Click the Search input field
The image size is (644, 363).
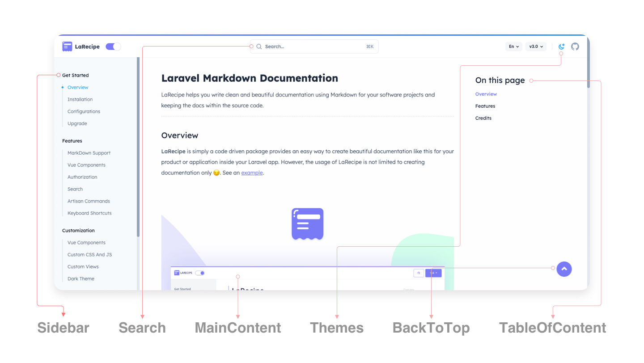point(314,46)
